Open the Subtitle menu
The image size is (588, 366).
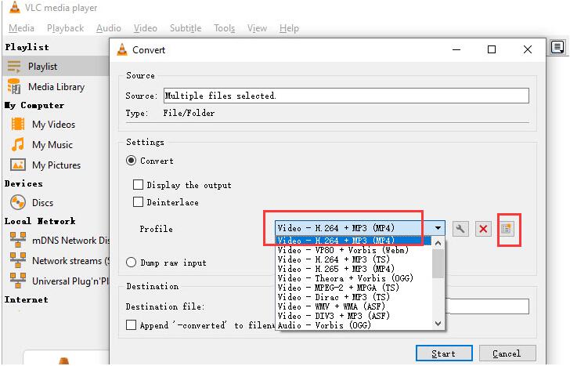(x=186, y=28)
